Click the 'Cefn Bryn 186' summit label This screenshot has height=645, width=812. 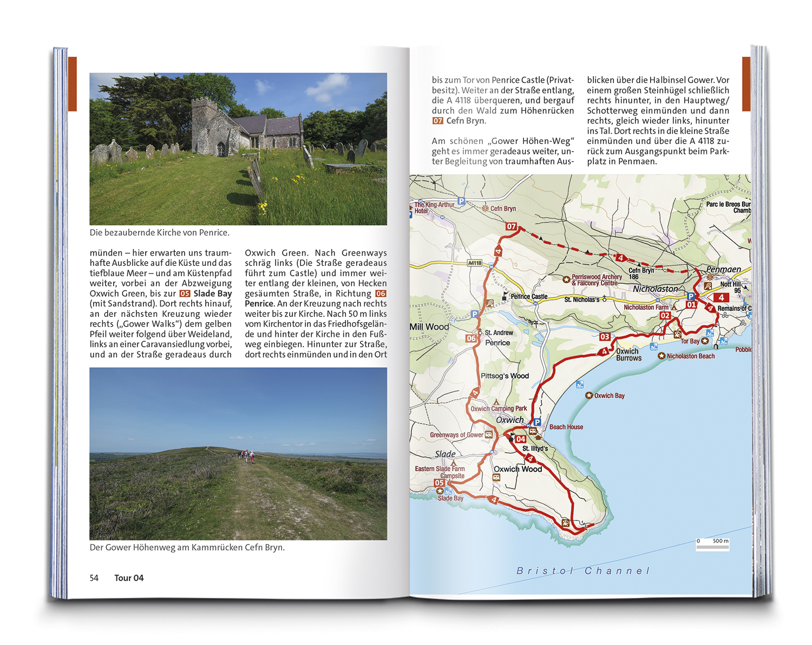(x=641, y=273)
